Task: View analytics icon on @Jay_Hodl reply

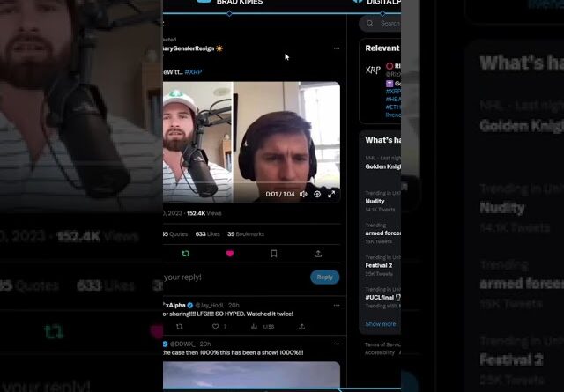Action: click(x=256, y=327)
